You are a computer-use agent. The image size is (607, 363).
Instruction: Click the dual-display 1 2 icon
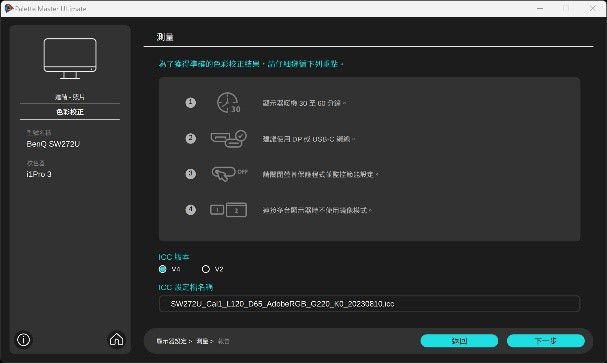pyautogui.click(x=228, y=210)
